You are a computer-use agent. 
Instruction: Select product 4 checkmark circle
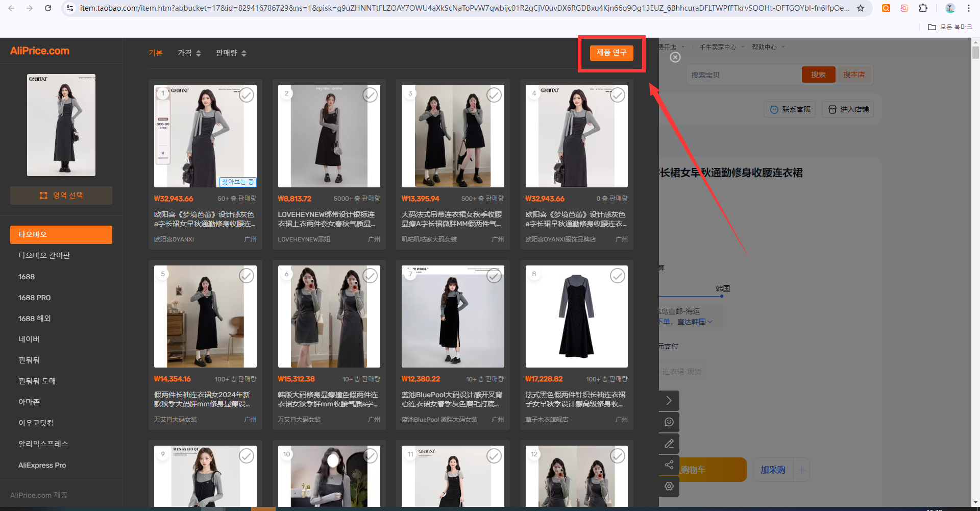(618, 95)
